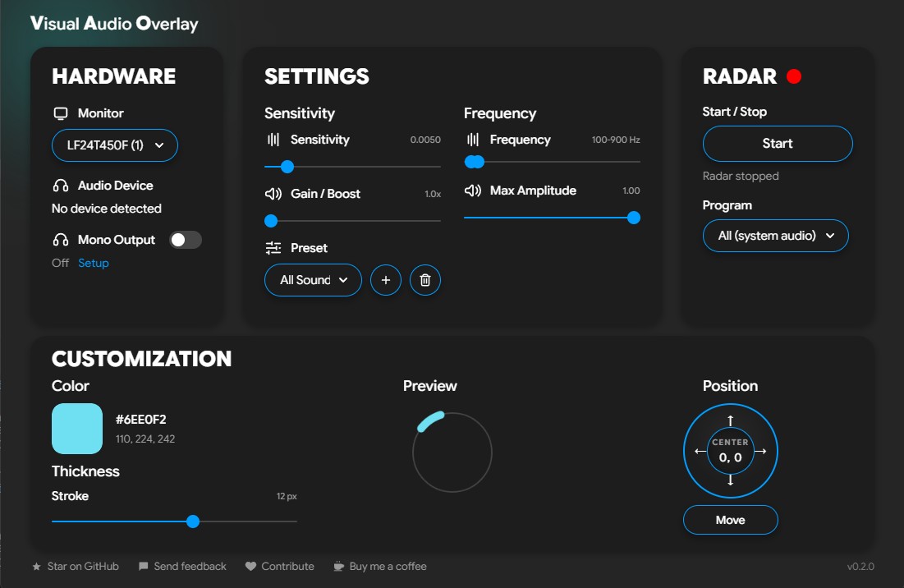Click the headphones icon beside Mono Output
This screenshot has height=588, width=904.
(61, 240)
